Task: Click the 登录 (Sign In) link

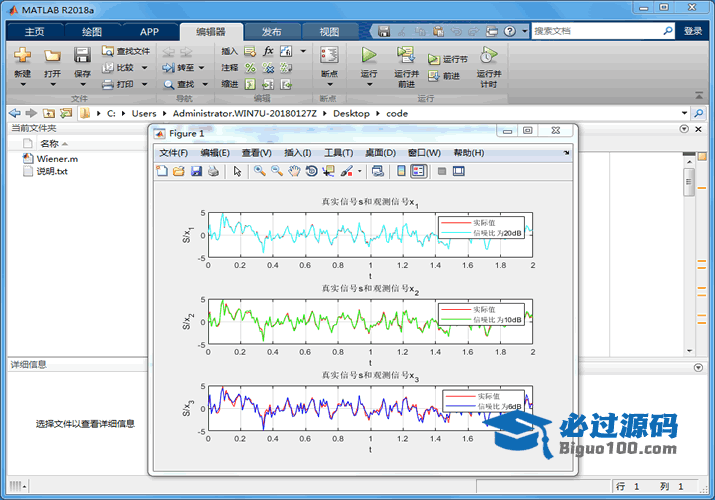Action: (x=693, y=31)
